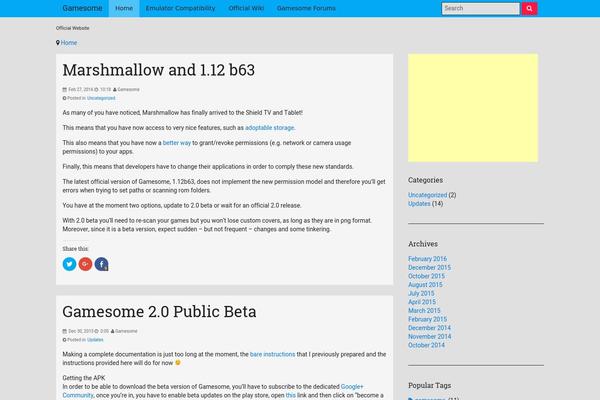Viewport: 600px width, 400px height.
Task: Click the 'Share this' label
Action: tap(75, 249)
